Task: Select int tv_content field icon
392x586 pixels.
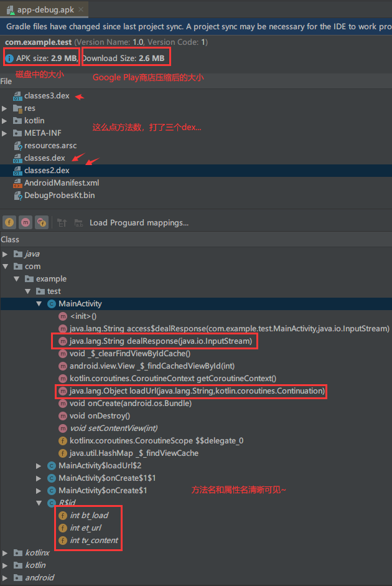Action: (x=63, y=541)
